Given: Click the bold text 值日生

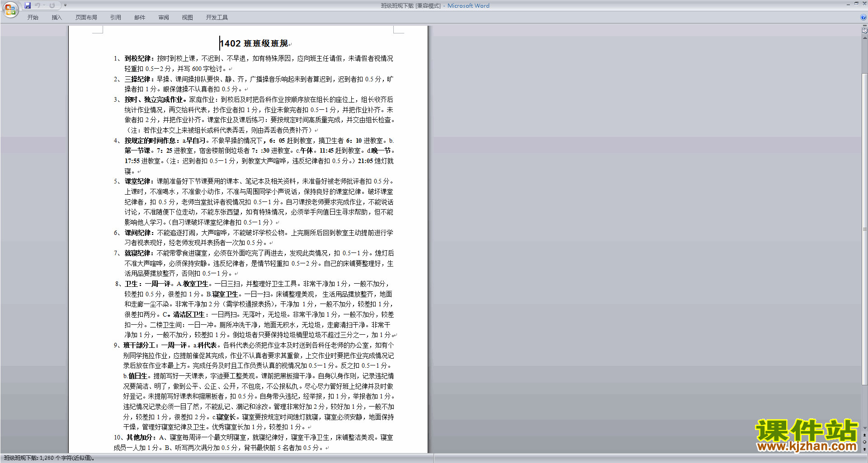Looking at the screenshot, I should click(x=137, y=376).
